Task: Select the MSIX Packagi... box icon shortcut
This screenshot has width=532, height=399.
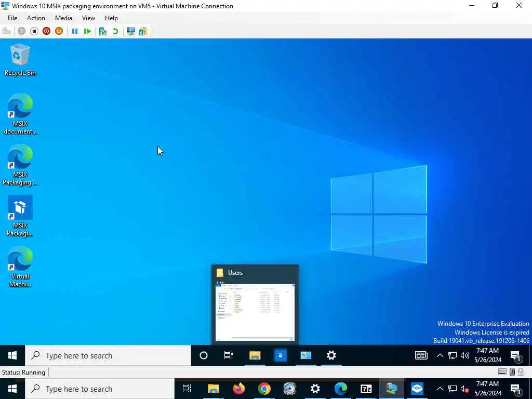Action: click(20, 216)
